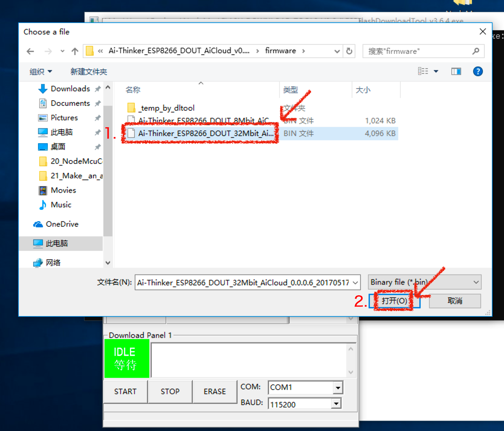The width and height of the screenshot is (504, 431).
Task: Click the Back navigation arrow
Action: (x=30, y=51)
